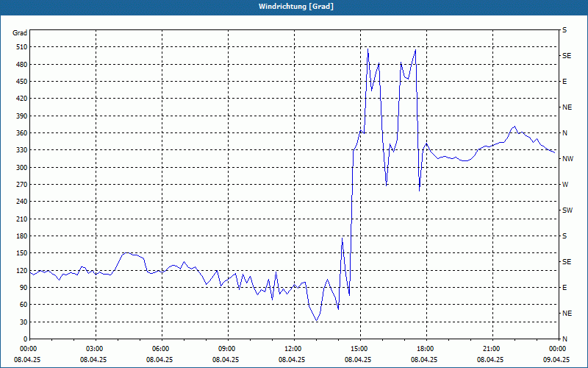Image resolution: width=588 pixels, height=368 pixels.
Task: Select the 09.04.25 date label
Action: tap(556, 359)
